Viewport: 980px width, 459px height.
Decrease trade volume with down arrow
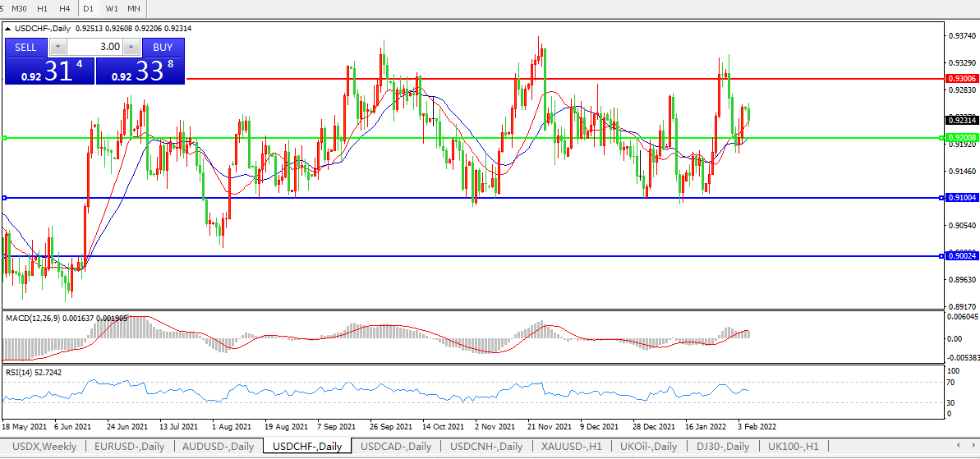pyautogui.click(x=59, y=47)
